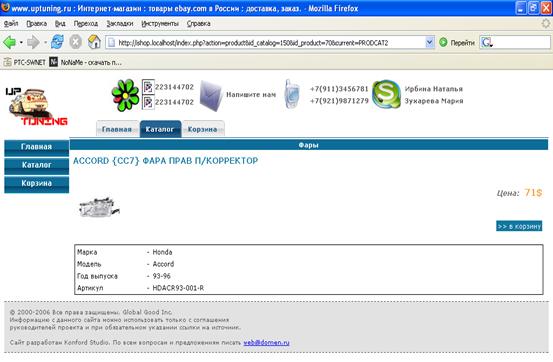This screenshot has height=362, width=553.
Task: Go to browser Home page icon
Action: point(95,42)
